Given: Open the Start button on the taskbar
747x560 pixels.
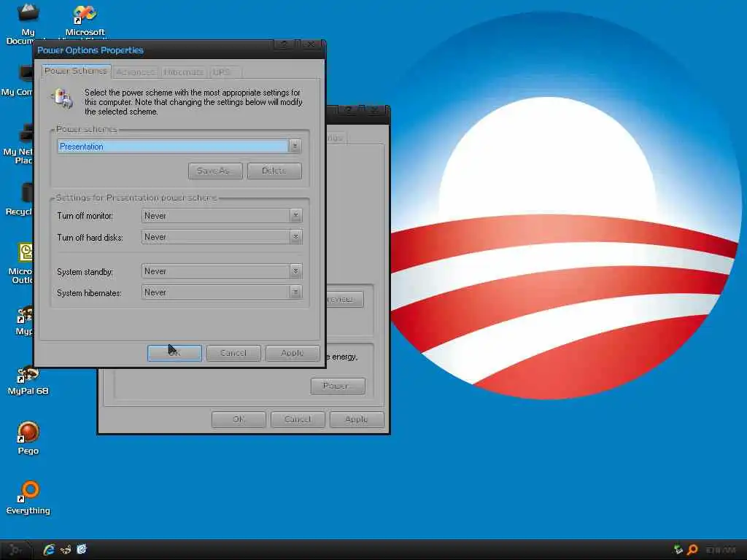Looking at the screenshot, I should pos(16,550).
